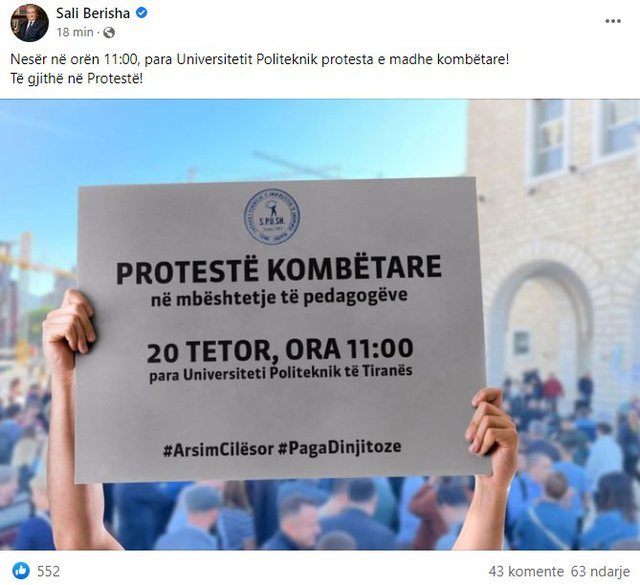View the 552 reactions list
The height and width of the screenshot is (585, 640).
[x=49, y=571]
